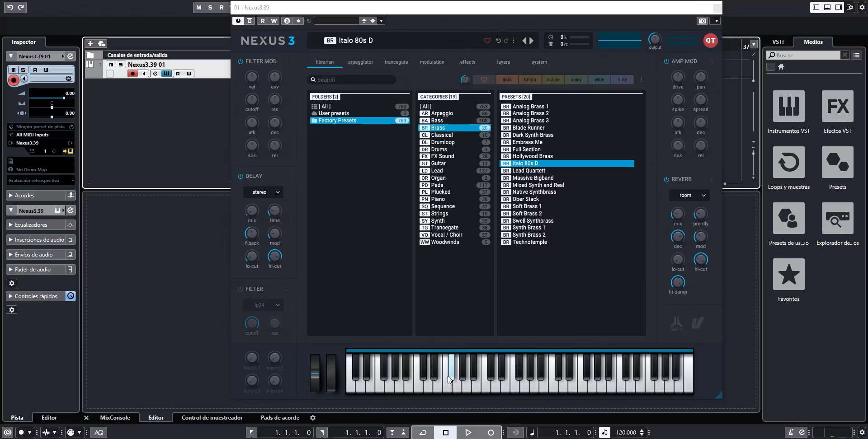Click add track plus button

(90, 43)
